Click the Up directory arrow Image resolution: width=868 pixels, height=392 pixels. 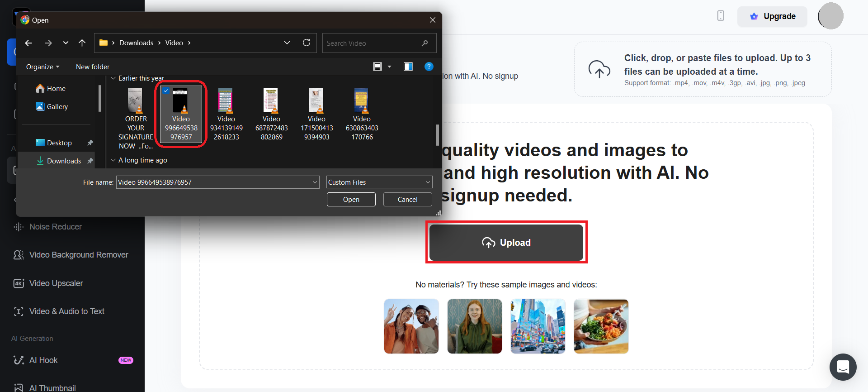(82, 43)
